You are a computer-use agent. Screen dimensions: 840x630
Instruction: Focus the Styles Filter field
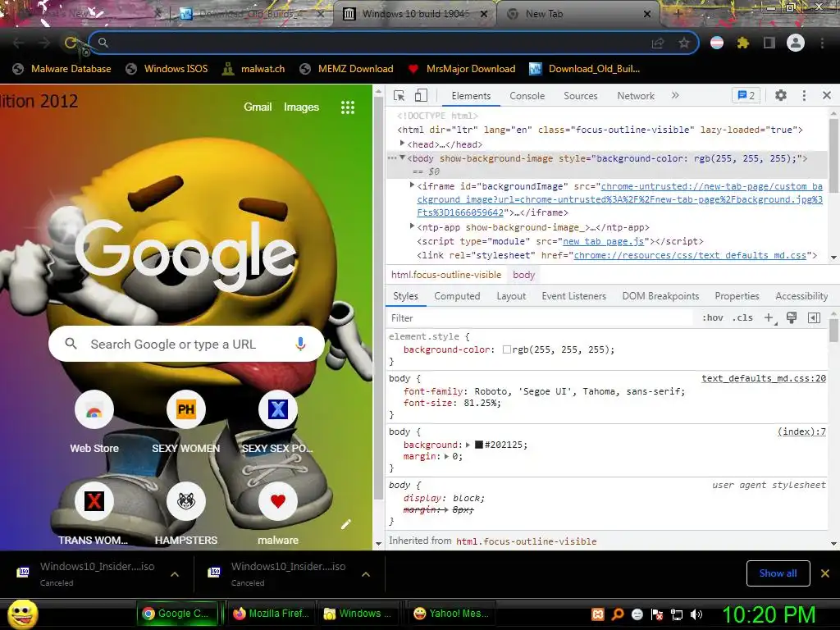coord(541,317)
